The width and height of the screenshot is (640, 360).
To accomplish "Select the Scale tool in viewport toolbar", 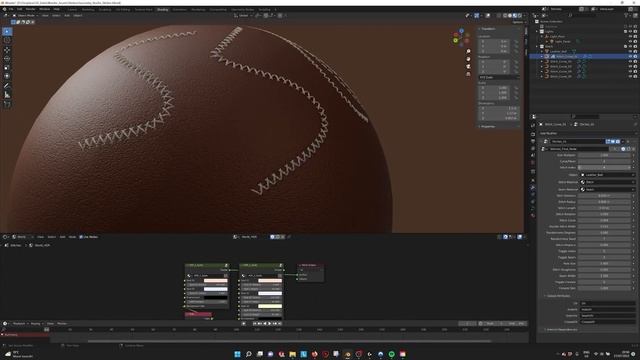I will pos(7,67).
